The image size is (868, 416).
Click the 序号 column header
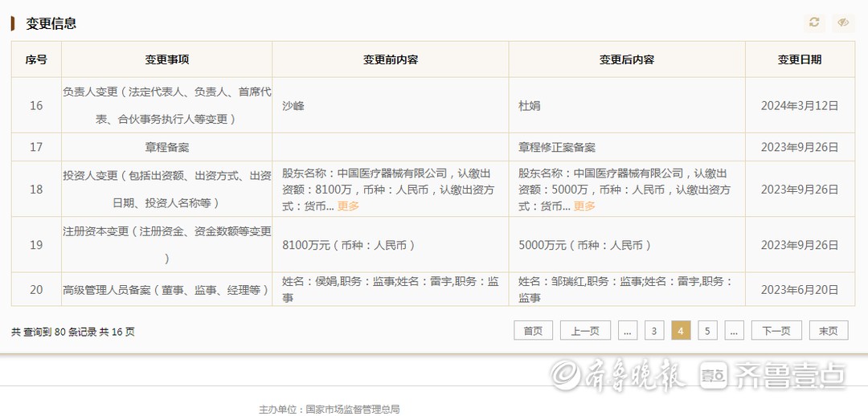[36, 59]
